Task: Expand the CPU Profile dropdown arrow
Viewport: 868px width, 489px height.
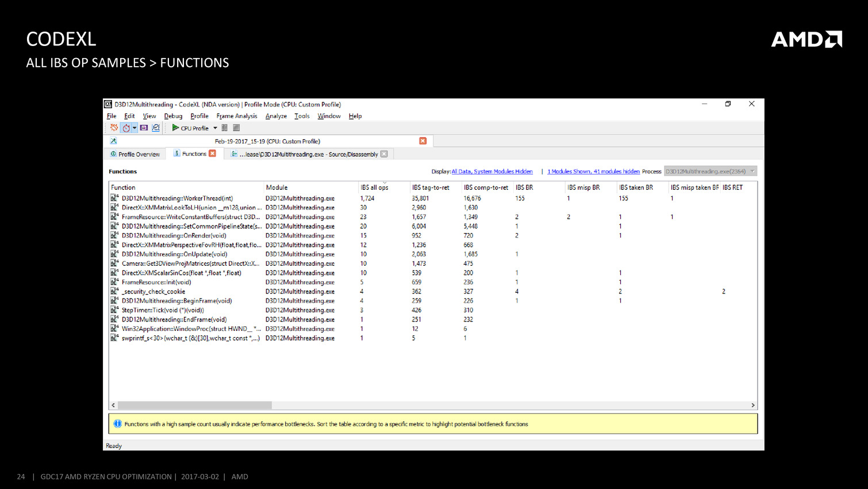Action: click(216, 128)
